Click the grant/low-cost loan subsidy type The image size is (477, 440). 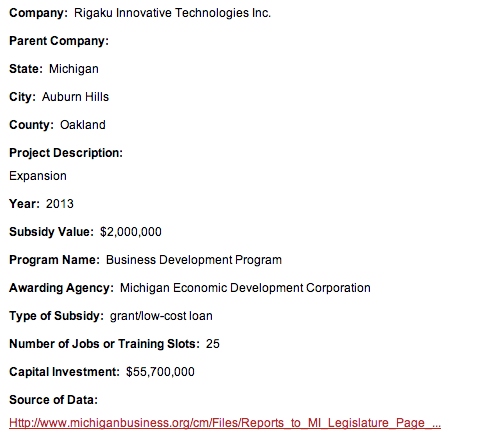(x=161, y=316)
